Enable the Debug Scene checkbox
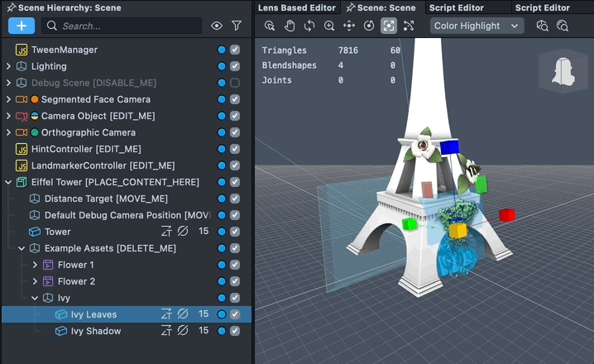This screenshot has height=364, width=594. 235,83
